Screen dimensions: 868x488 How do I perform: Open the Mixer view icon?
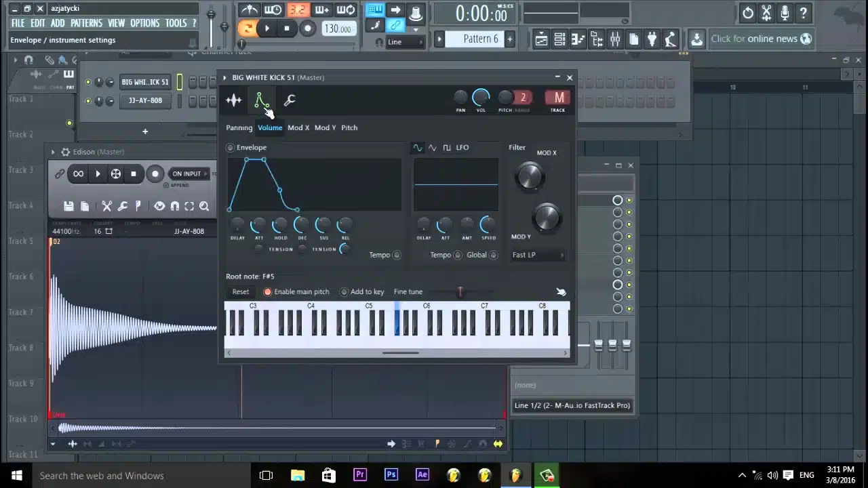click(615, 39)
